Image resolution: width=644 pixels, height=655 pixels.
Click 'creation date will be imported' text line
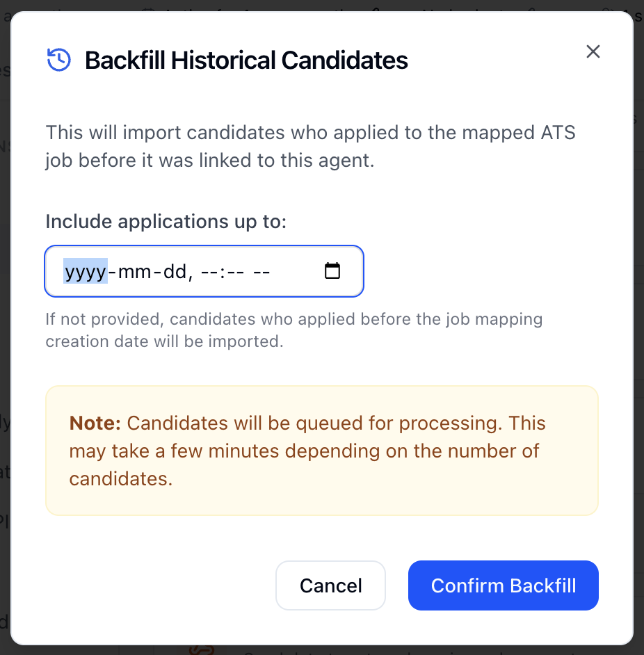coord(164,342)
